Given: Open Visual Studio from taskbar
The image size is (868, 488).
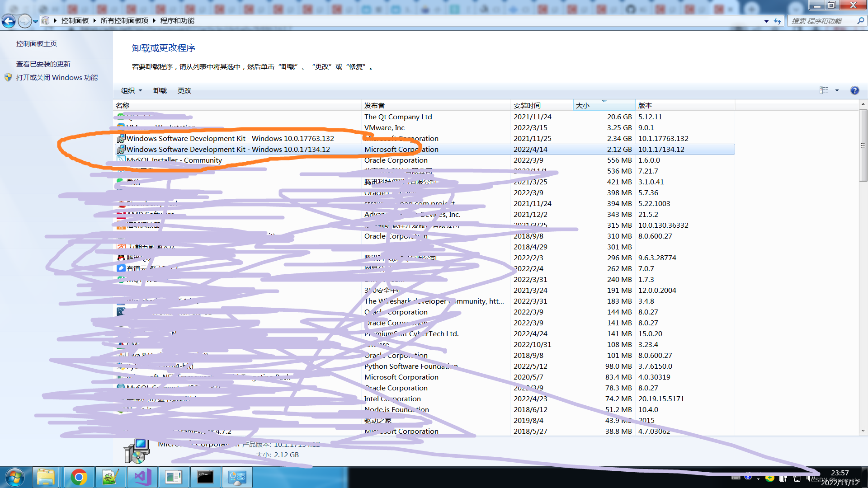Looking at the screenshot, I should (142, 477).
